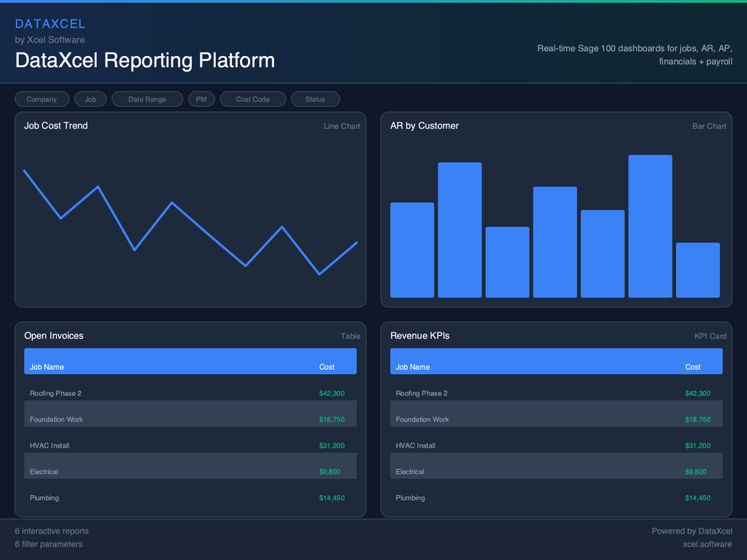This screenshot has height=560, width=747.
Task: Sort Open Invoices by the Cost column
Action: (x=326, y=367)
